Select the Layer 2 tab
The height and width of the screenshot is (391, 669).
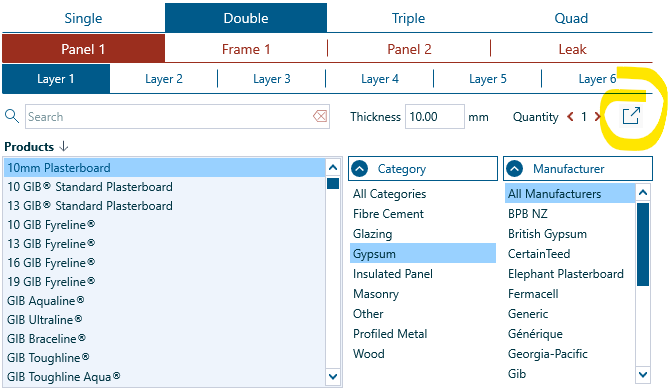tap(164, 79)
